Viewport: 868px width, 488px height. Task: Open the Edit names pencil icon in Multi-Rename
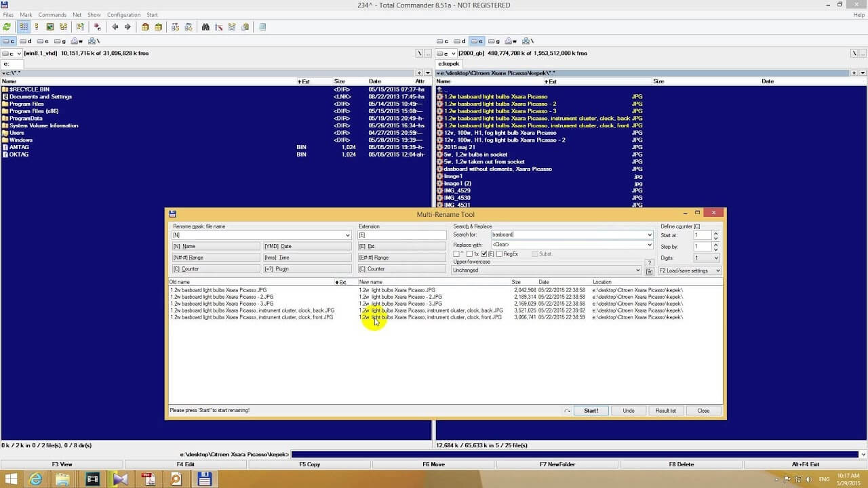tap(649, 271)
